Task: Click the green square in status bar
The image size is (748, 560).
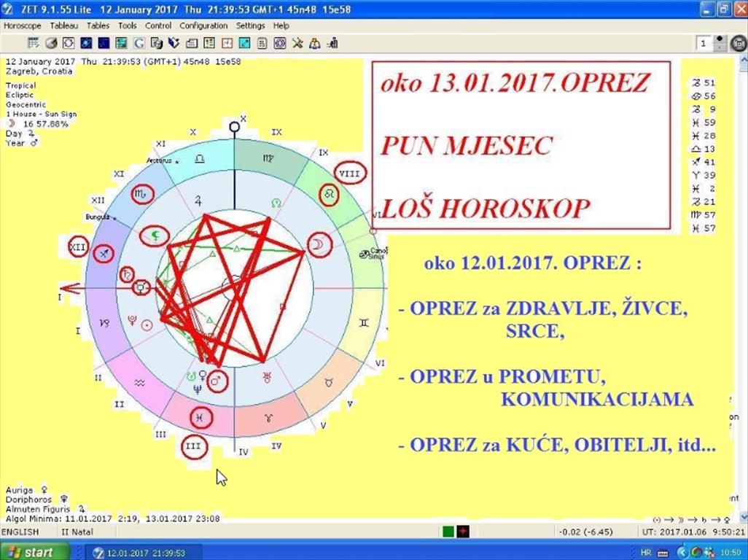Action: tap(448, 532)
